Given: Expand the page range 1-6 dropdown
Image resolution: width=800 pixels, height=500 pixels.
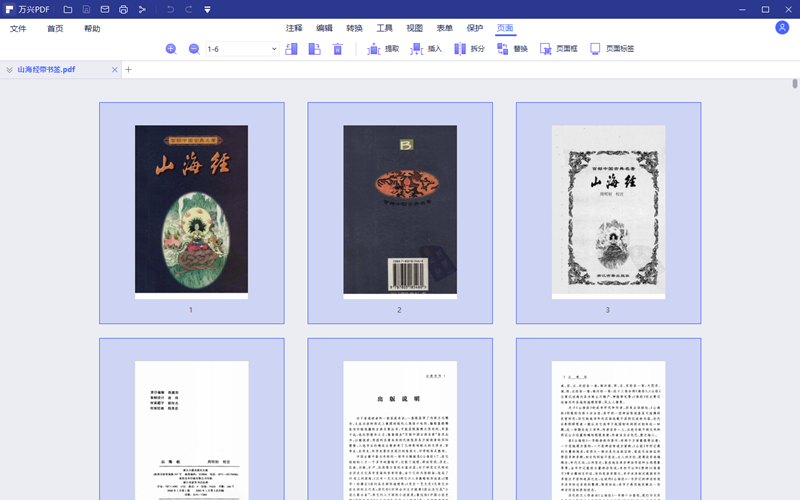Looking at the screenshot, I should point(274,49).
